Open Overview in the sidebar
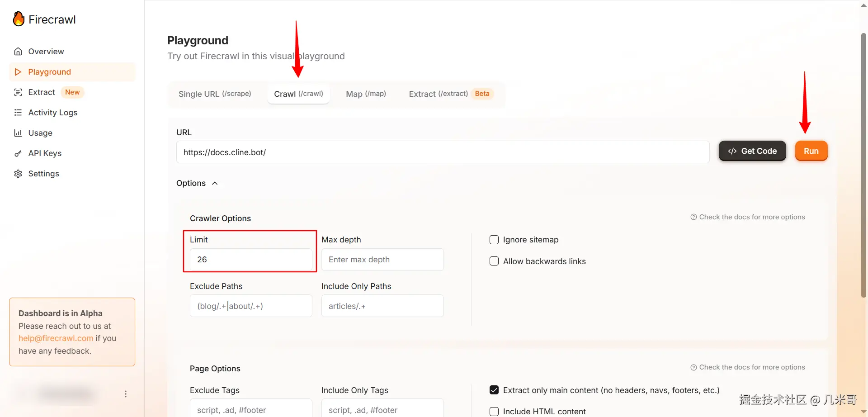 click(x=72, y=52)
